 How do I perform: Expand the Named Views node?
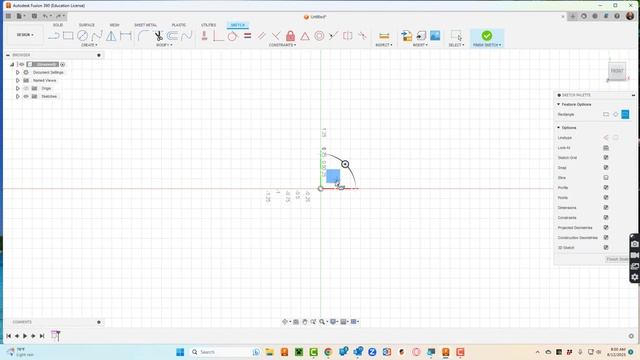[18, 80]
